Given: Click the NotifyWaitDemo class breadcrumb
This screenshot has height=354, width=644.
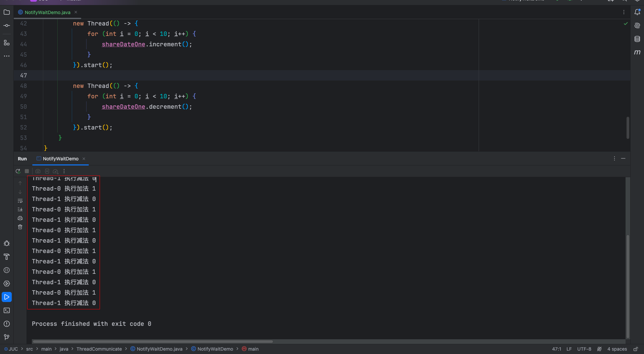Looking at the screenshot, I should pos(212,349).
